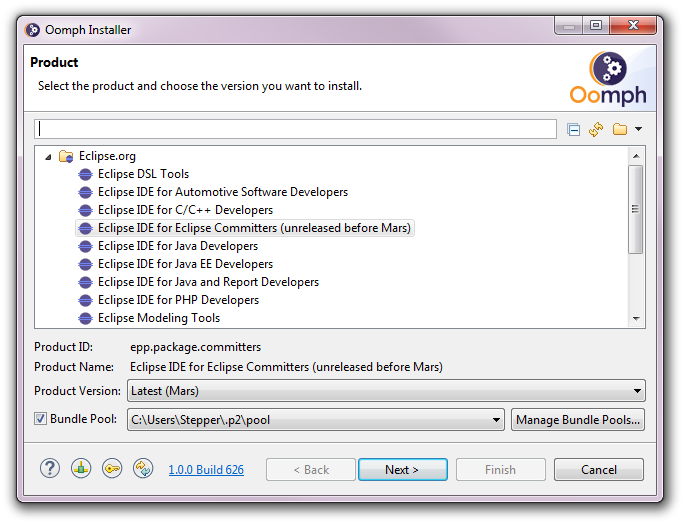
Task: Click the Collapse All icon
Action: click(x=573, y=130)
